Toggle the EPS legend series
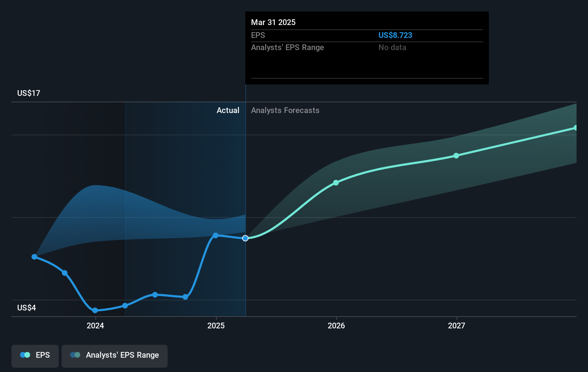 pos(35,356)
